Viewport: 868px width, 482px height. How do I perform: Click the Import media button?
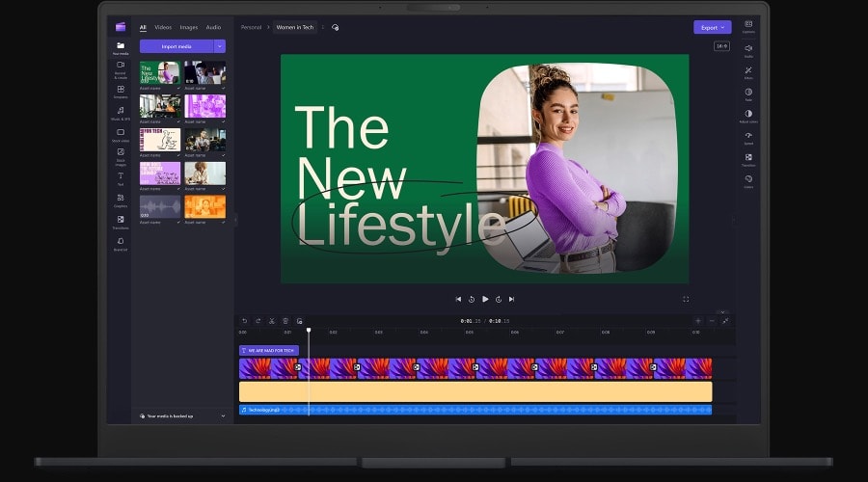pyautogui.click(x=176, y=46)
